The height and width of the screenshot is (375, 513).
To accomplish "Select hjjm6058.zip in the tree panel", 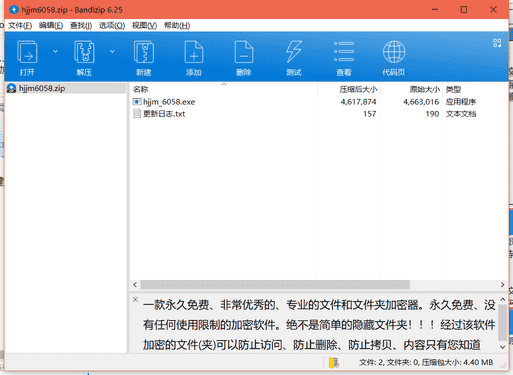I will point(42,88).
